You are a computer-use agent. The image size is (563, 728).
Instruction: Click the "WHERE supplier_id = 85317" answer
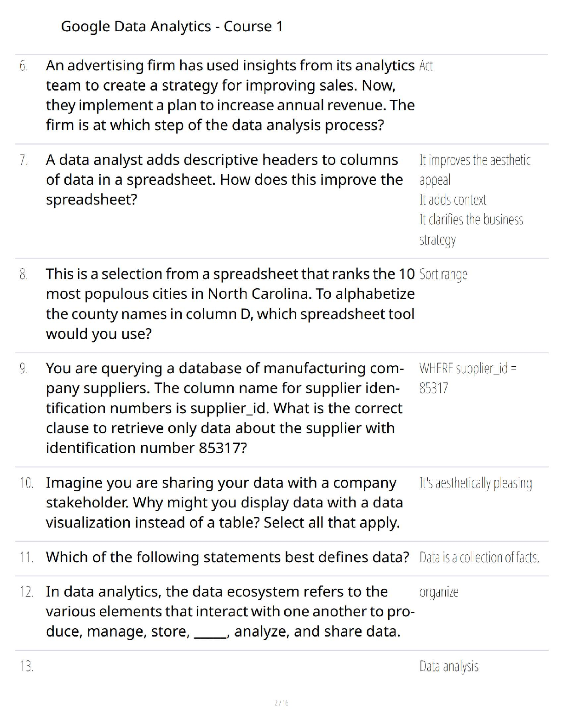[467, 378]
